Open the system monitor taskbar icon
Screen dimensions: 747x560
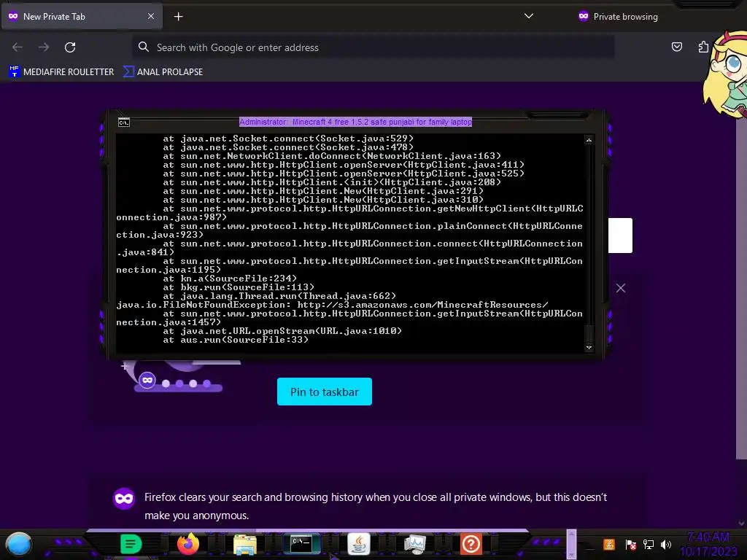415,544
